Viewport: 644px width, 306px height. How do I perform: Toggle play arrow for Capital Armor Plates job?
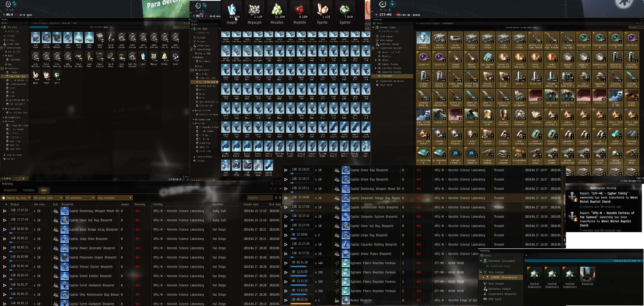tap(286, 254)
